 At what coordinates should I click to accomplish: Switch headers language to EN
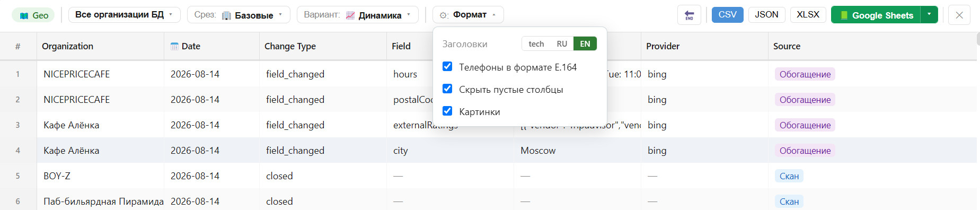[x=585, y=44]
